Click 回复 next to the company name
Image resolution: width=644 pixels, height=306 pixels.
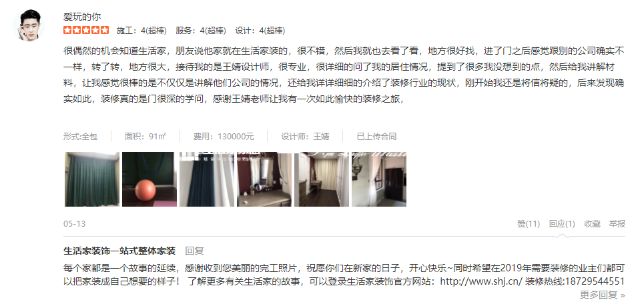194,251
